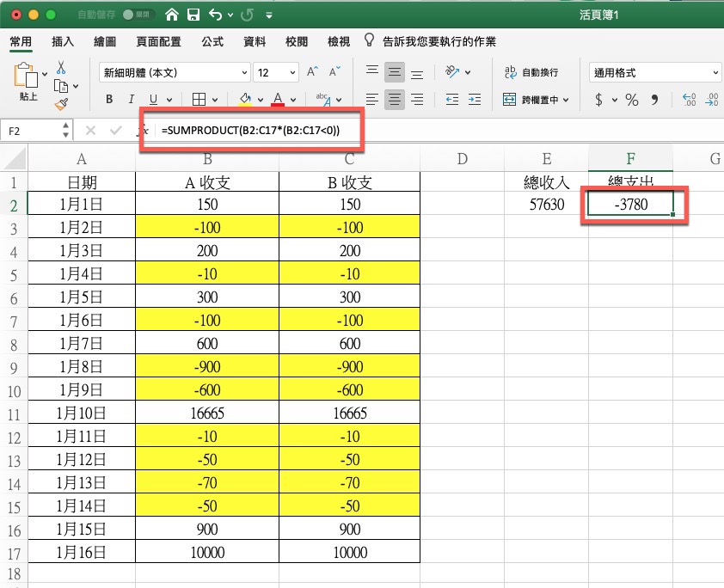Click the Increase Indent icon
This screenshot has width=724, height=588.
(x=476, y=100)
